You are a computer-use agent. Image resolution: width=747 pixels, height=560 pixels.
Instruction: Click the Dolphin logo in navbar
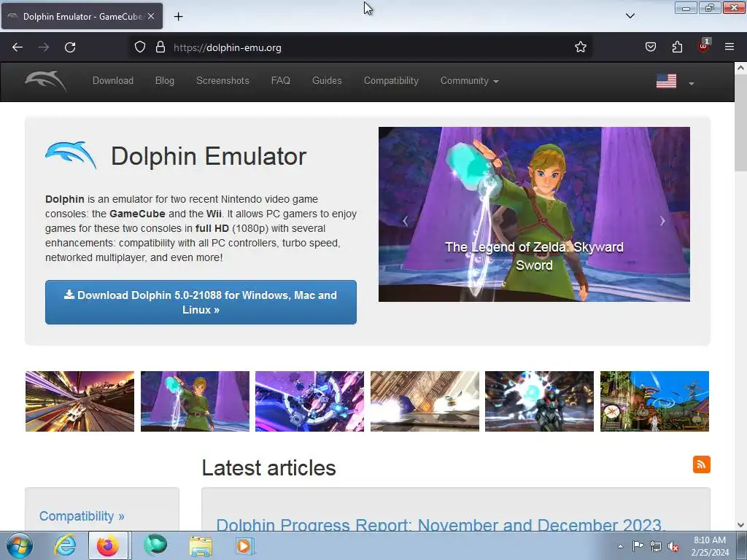coord(46,80)
